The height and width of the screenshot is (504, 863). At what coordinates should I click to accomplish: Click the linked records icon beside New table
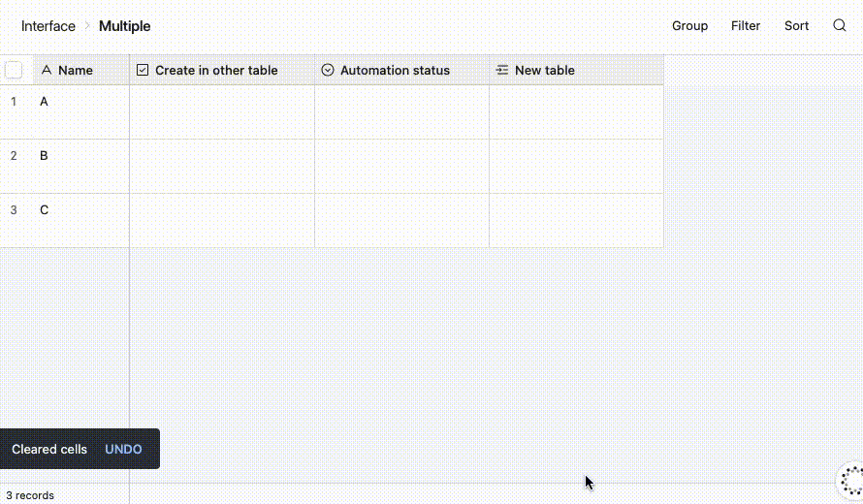pos(502,70)
